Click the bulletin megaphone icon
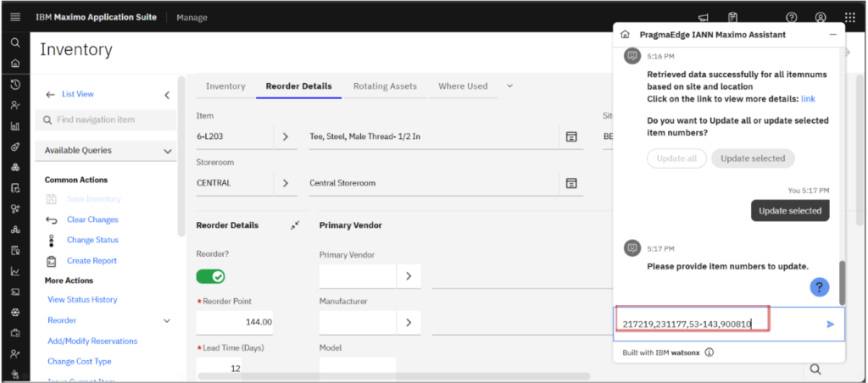This screenshot has width=868, height=383. click(x=704, y=18)
